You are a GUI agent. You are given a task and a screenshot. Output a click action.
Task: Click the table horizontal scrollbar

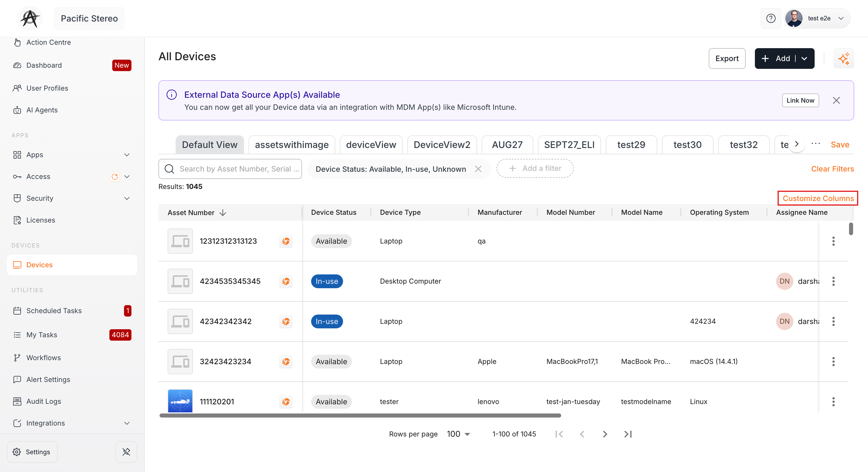[x=360, y=416]
